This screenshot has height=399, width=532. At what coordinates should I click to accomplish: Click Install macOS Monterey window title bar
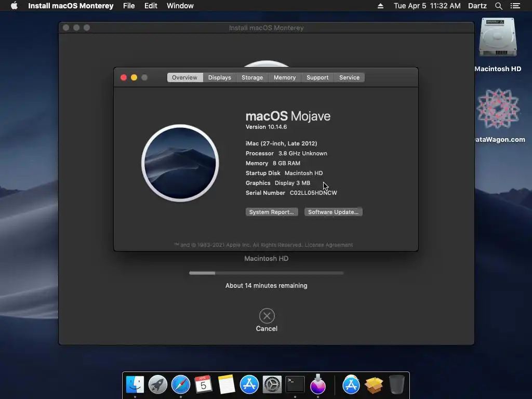click(267, 28)
